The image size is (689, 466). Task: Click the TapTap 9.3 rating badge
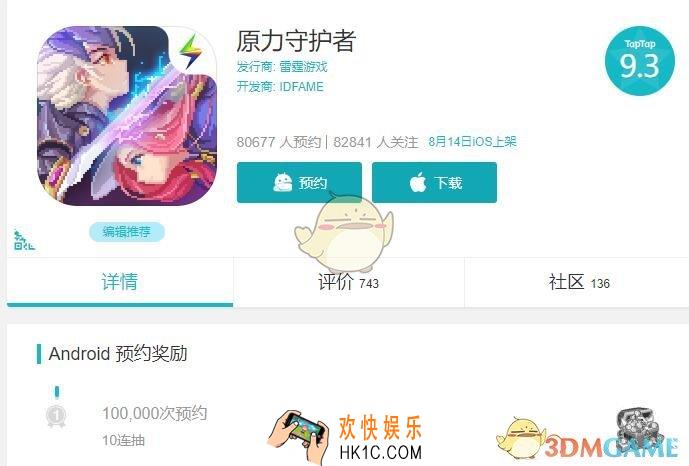(639, 61)
